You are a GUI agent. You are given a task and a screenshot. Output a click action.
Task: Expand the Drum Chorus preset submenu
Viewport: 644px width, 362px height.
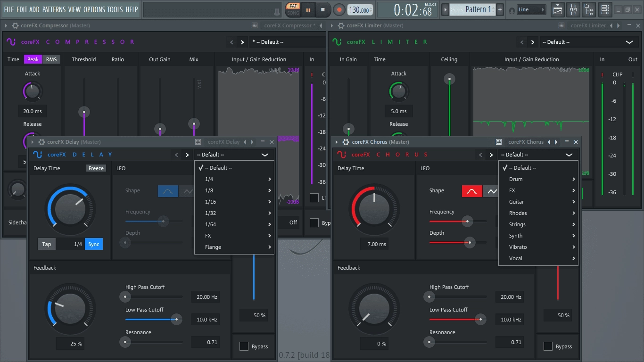[x=538, y=179]
